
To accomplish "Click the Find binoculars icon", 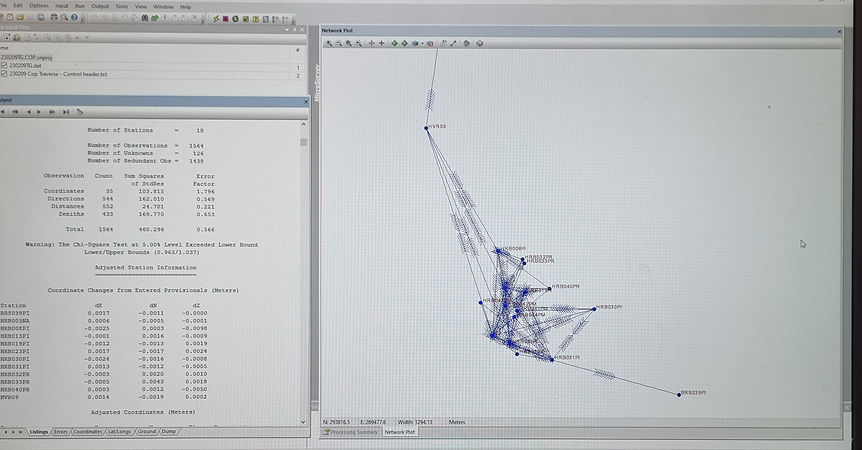I will [145, 18].
